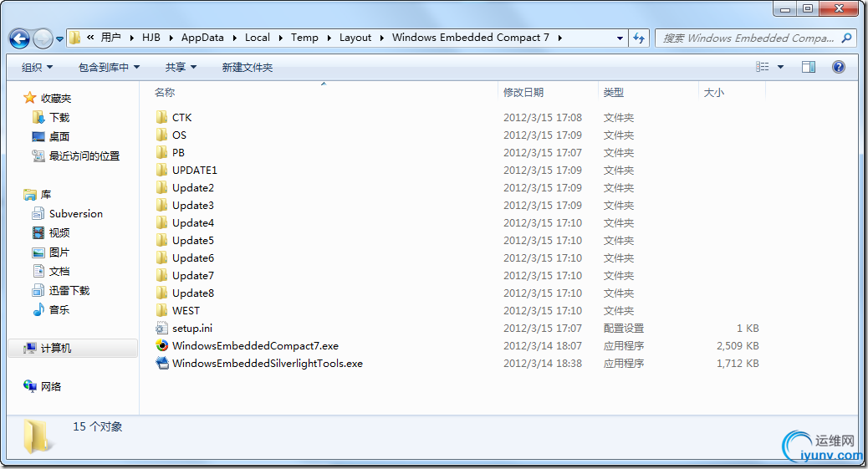The width and height of the screenshot is (868, 469).
Task: Change the view with the view icon
Action: point(763,67)
